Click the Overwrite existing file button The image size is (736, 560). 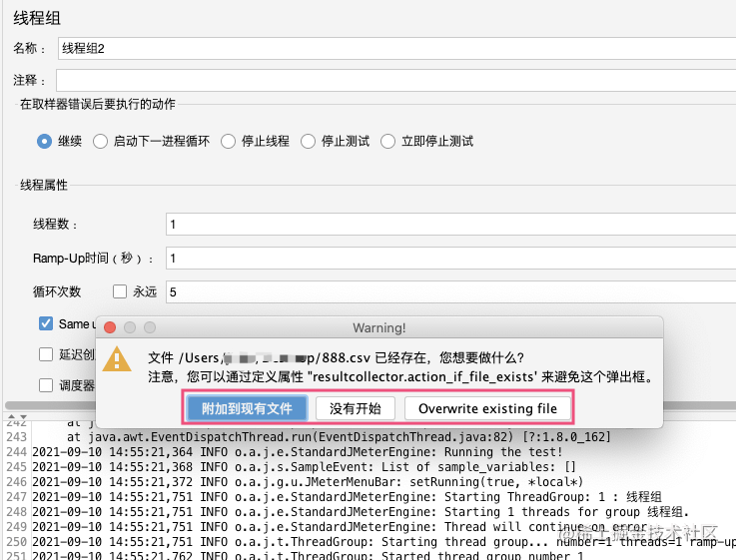(487, 408)
